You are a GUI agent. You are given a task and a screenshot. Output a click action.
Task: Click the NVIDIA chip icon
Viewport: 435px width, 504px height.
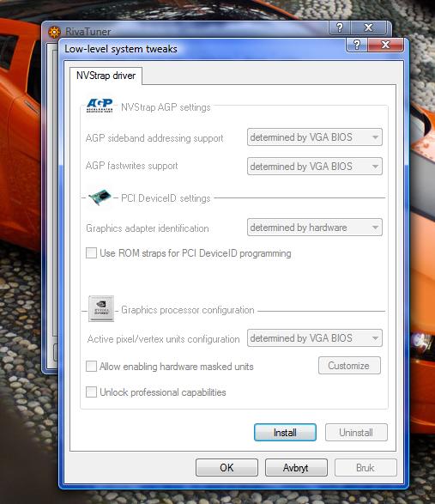[x=101, y=308]
